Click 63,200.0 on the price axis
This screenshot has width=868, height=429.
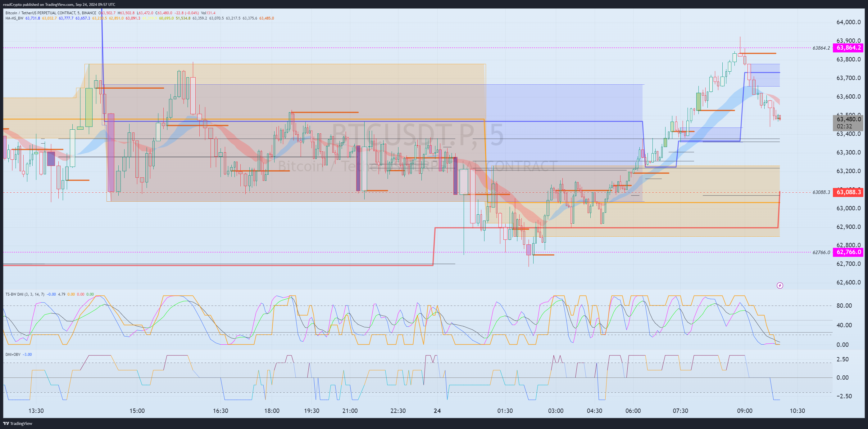848,171
